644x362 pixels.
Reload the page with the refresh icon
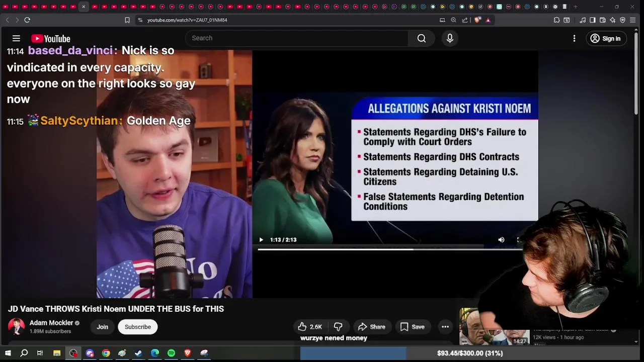pos(27,20)
